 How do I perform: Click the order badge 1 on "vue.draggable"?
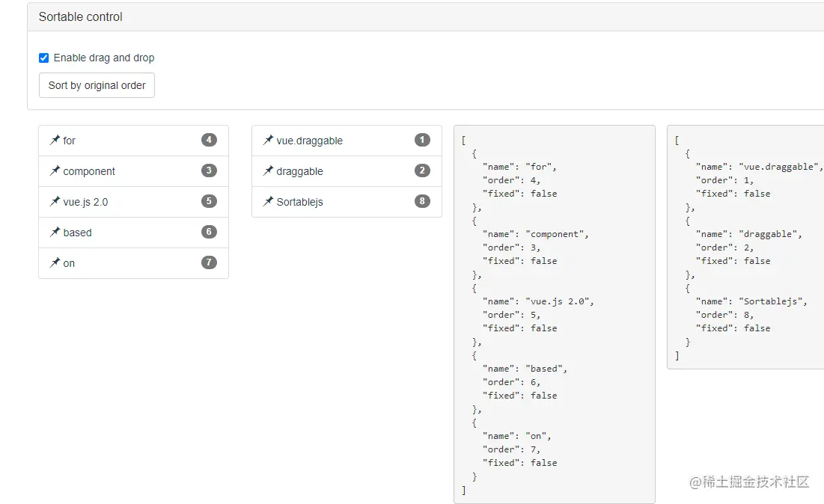pyautogui.click(x=422, y=140)
